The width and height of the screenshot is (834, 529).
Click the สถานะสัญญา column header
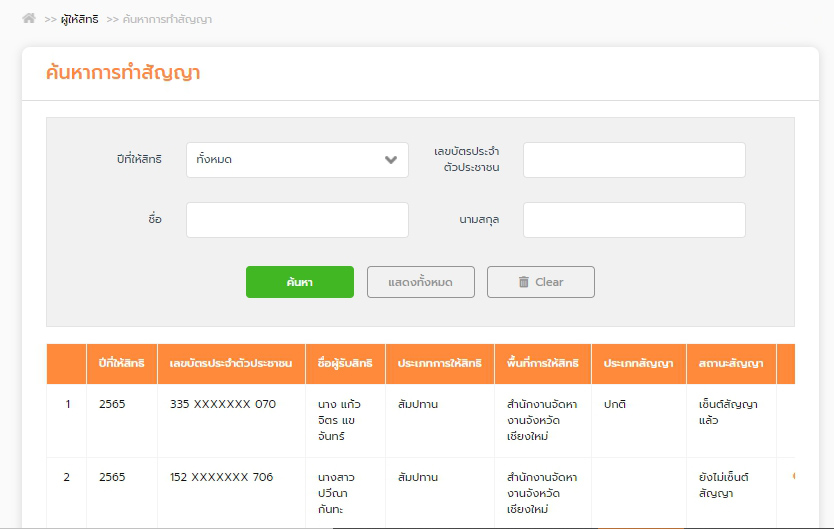coord(731,364)
